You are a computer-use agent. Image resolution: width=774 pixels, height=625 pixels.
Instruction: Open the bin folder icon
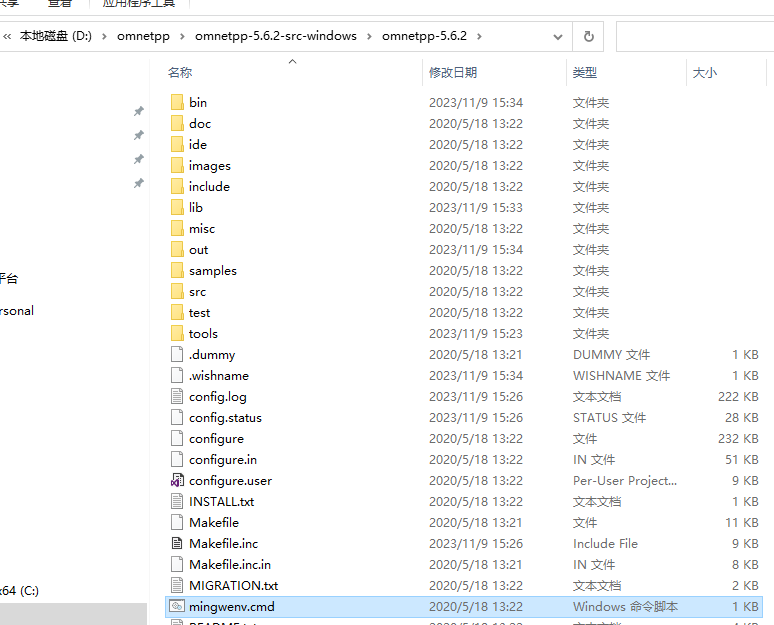point(177,102)
